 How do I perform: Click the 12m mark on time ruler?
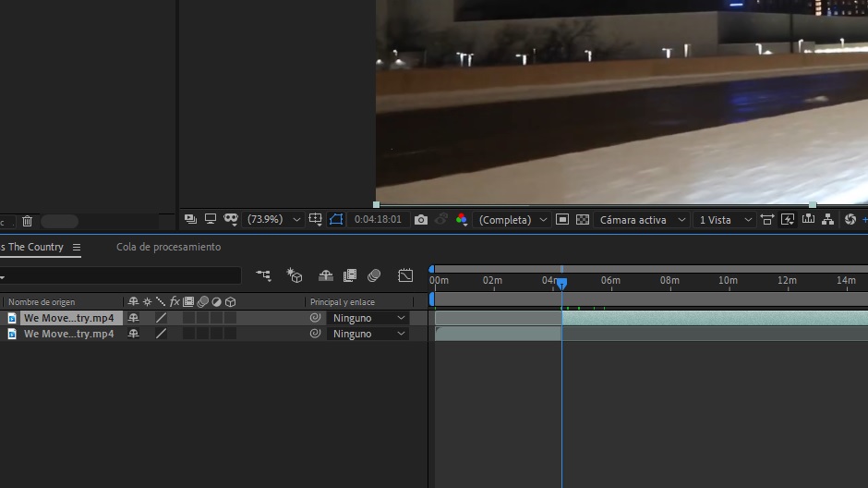pos(787,280)
